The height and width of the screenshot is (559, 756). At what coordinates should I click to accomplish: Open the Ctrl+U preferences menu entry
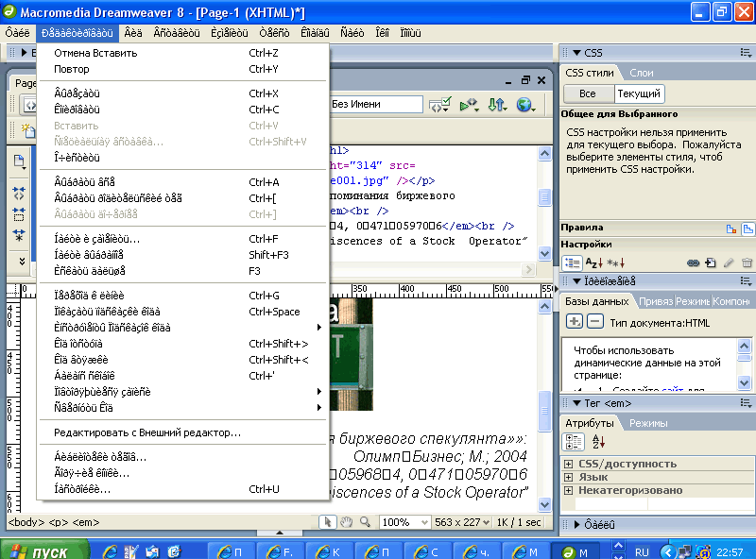(x=183, y=489)
